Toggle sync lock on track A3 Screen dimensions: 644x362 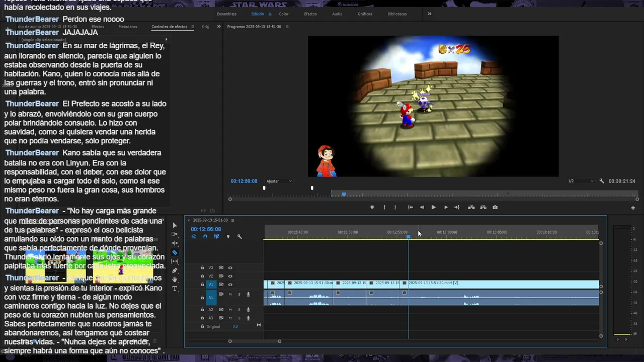pyautogui.click(x=221, y=318)
